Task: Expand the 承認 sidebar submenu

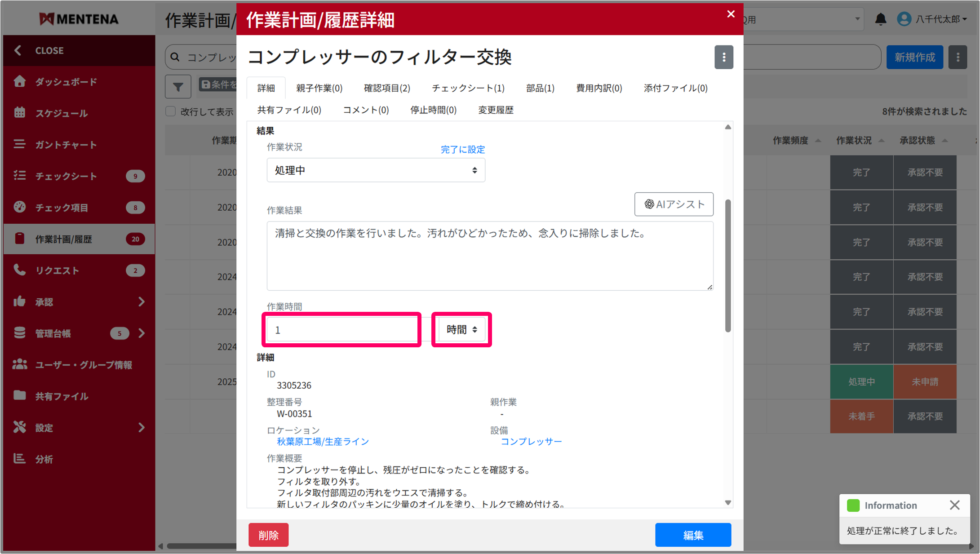Action: tap(142, 301)
